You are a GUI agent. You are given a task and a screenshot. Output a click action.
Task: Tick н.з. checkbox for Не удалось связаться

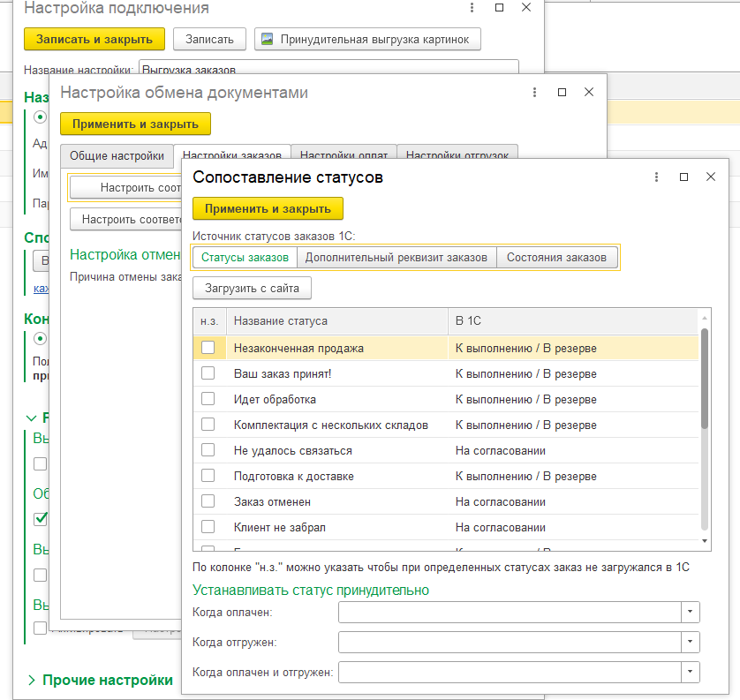(x=208, y=450)
